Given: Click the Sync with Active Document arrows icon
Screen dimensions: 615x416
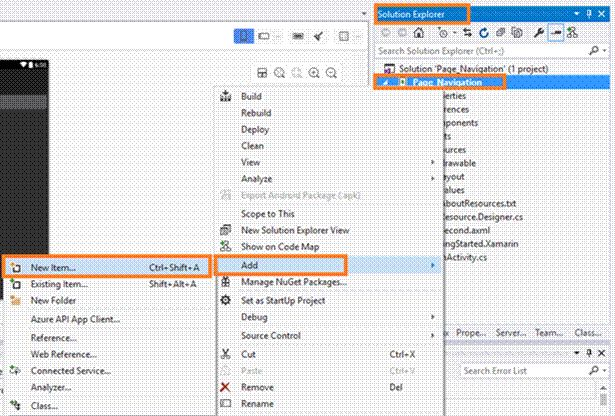Looking at the screenshot, I should point(467,33).
